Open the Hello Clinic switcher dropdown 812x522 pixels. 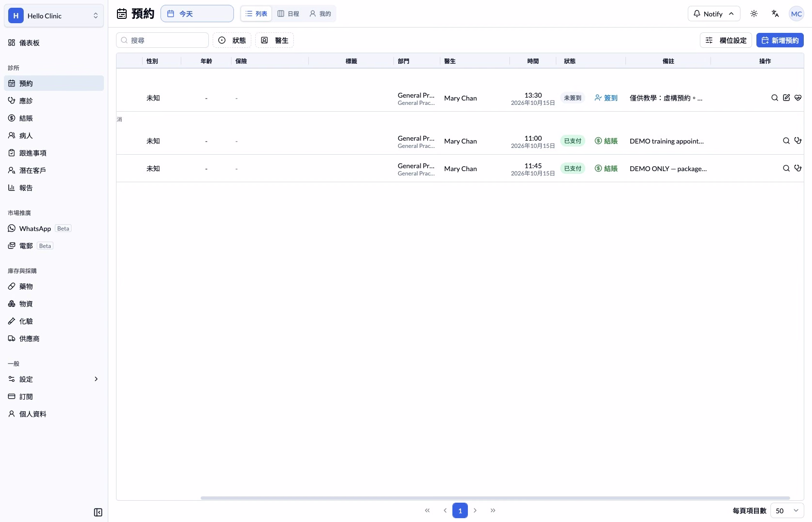pyautogui.click(x=54, y=15)
